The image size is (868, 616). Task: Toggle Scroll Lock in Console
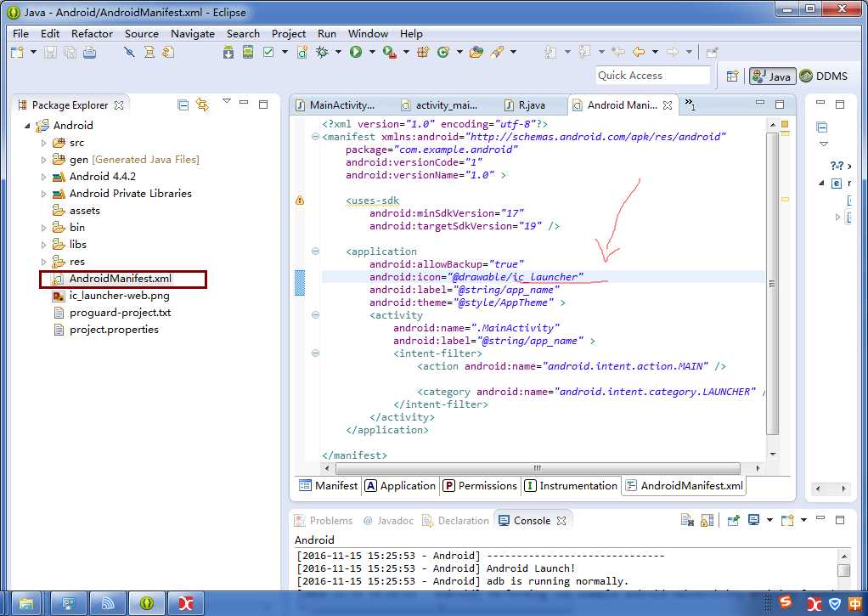707,520
